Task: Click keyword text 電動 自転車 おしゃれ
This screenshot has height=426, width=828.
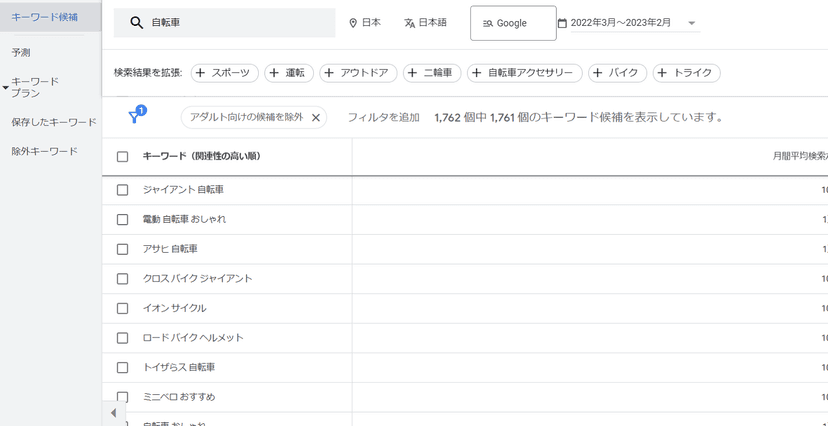Action: pyautogui.click(x=184, y=219)
